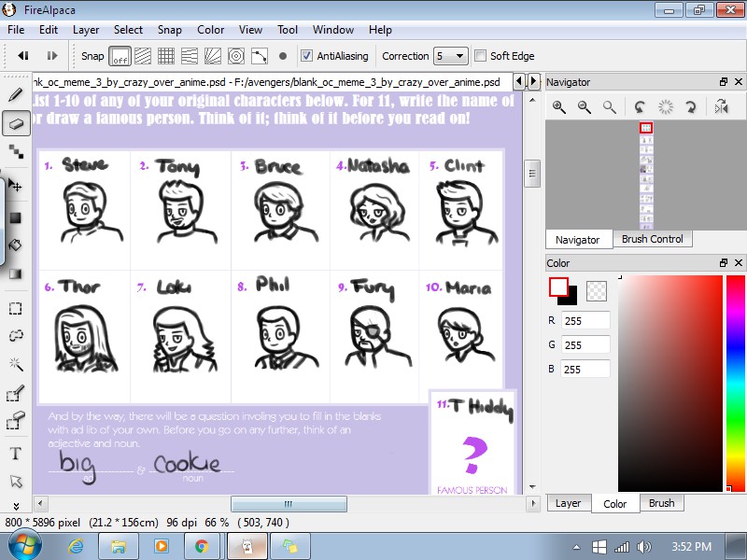This screenshot has height=560, width=747.
Task: Switch to the Navigator tab
Action: 577,240
